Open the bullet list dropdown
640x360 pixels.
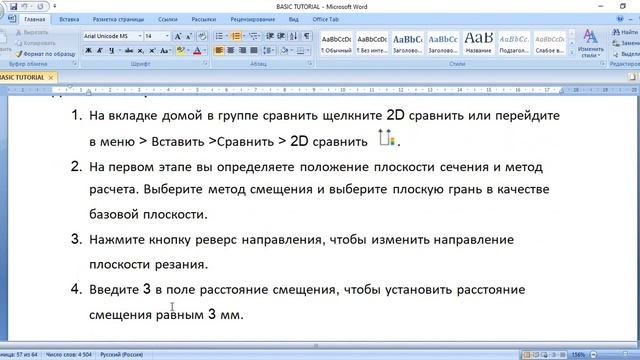[227, 36]
